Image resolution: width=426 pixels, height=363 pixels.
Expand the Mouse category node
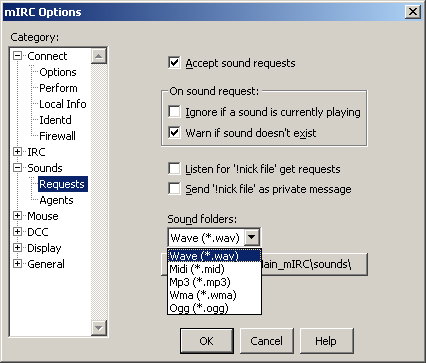(x=17, y=216)
